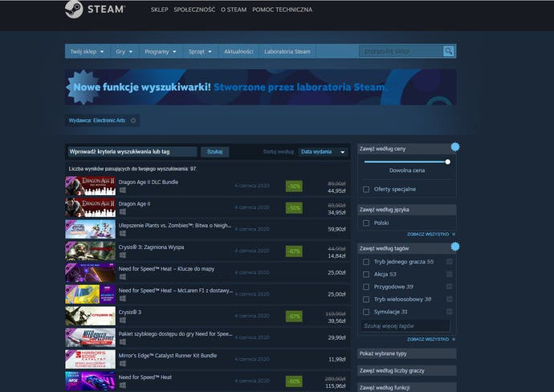
Task: Click the -50% discount badge for Dragon Age II
Action: [294, 208]
